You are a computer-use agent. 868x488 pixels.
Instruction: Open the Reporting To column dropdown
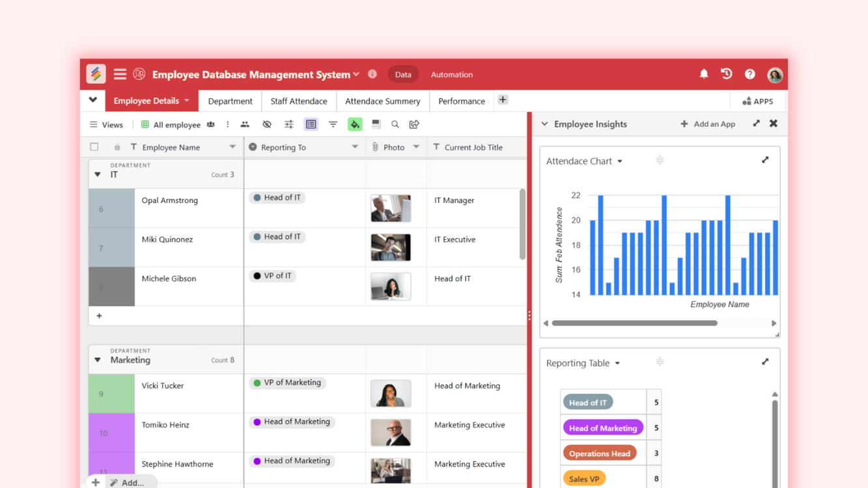pyautogui.click(x=355, y=147)
